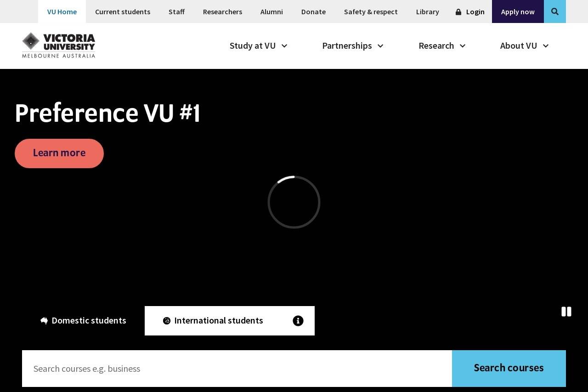
Task: Open the international students info icon
Action: pos(298,321)
